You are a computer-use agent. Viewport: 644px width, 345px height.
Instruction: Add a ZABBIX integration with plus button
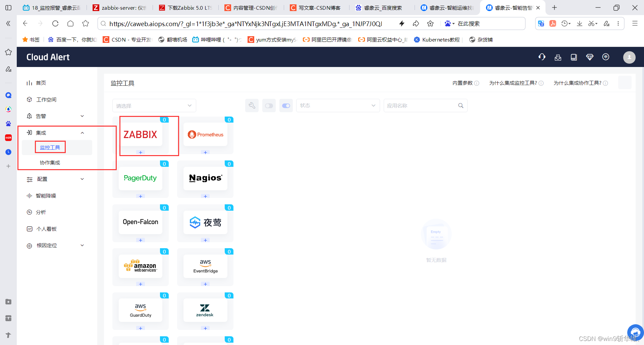click(x=141, y=152)
